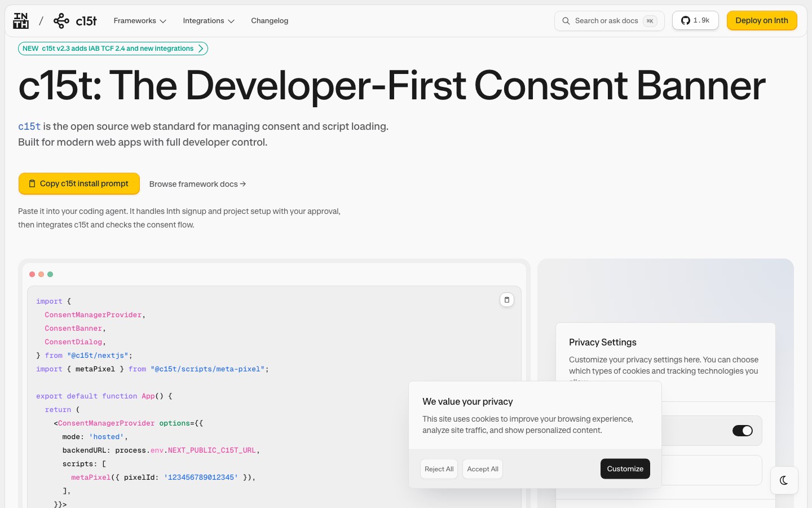Expand the Integrations dropdown menu
This screenshot has height=508, width=812.
coord(209,21)
